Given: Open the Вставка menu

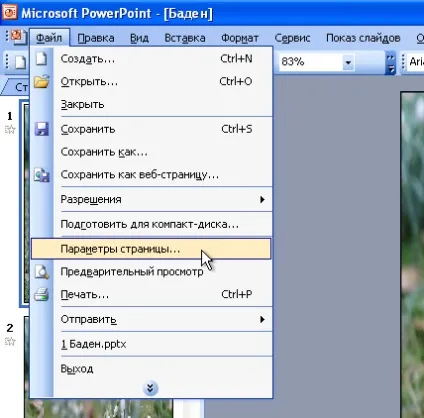Looking at the screenshot, I should (185, 38).
